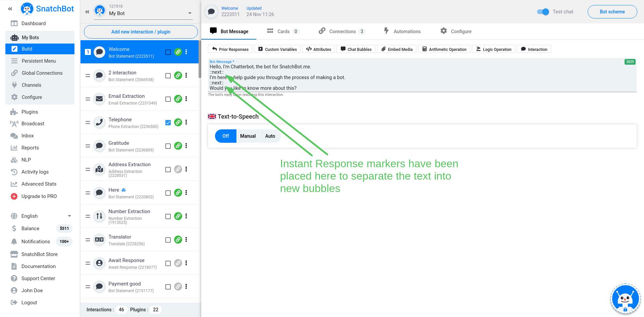Open the Translator three-dot menu

186,240
